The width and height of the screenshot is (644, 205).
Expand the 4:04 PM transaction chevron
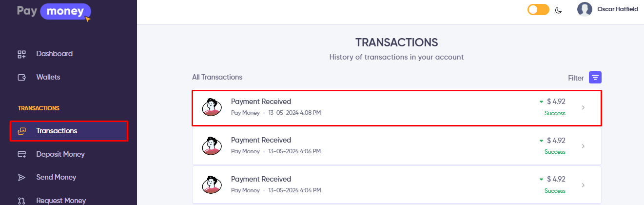pyautogui.click(x=583, y=185)
